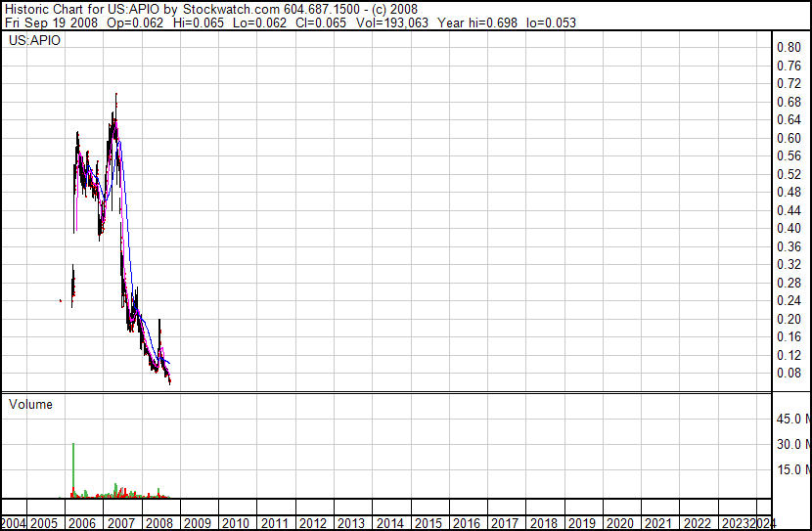Screen dimensions: 812x531
Task: Click the 0.80 price axis label
Action: [789, 47]
